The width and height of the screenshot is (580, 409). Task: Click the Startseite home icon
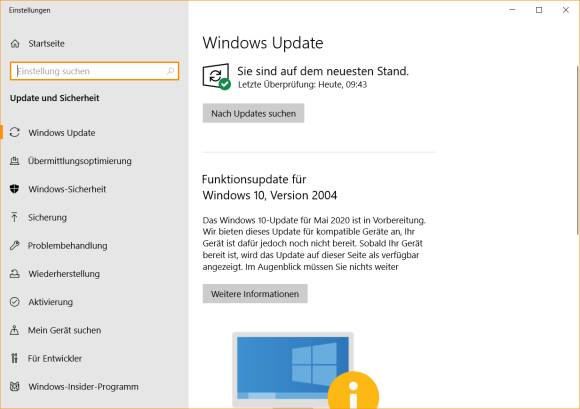point(15,44)
